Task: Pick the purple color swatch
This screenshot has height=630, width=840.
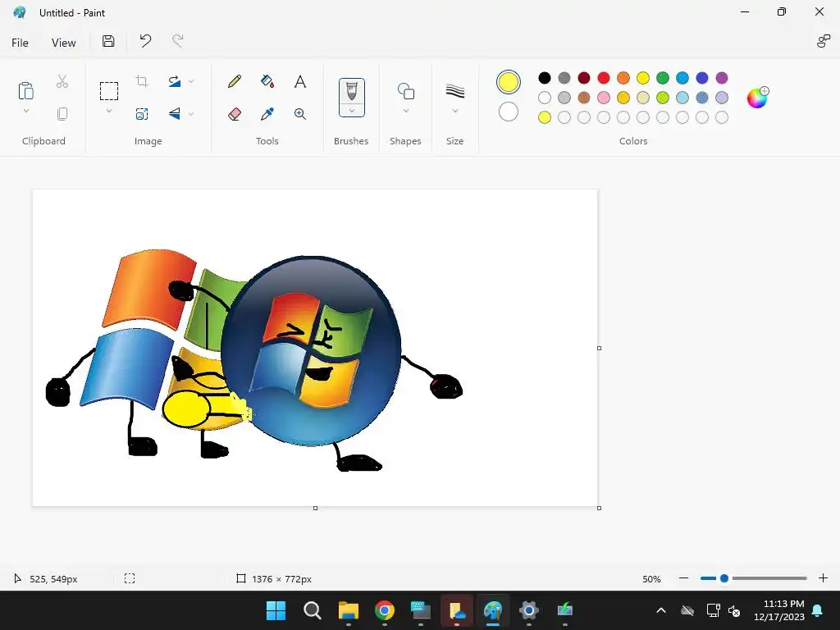Action: pyautogui.click(x=722, y=78)
